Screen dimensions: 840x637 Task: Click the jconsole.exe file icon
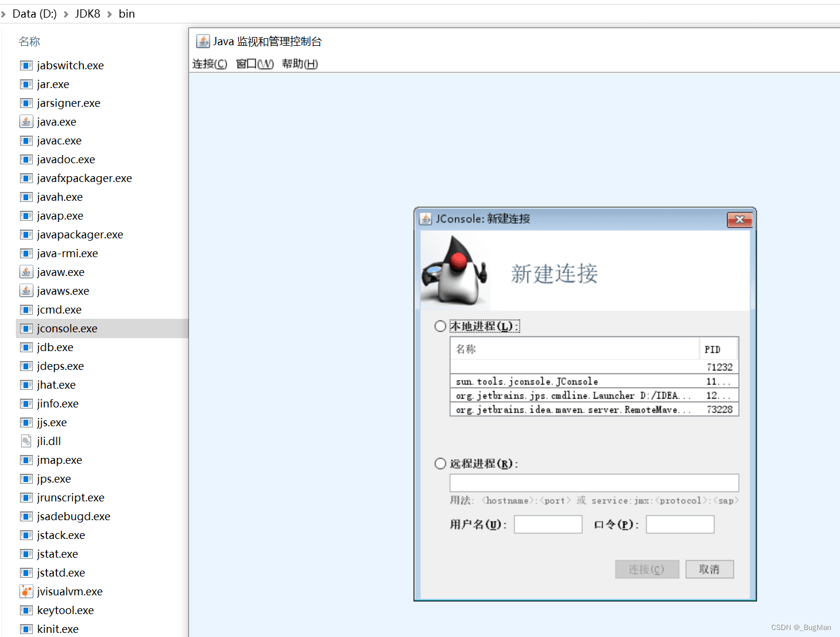point(26,329)
